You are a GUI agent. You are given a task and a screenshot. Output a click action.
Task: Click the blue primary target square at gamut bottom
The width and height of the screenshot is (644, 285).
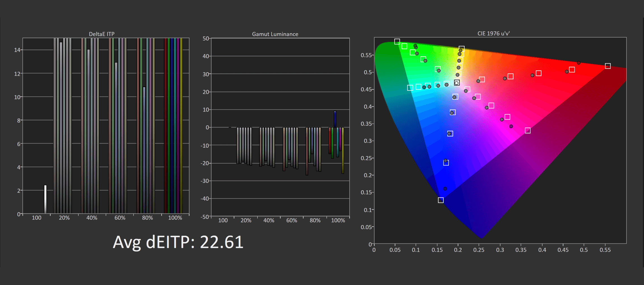click(x=441, y=200)
